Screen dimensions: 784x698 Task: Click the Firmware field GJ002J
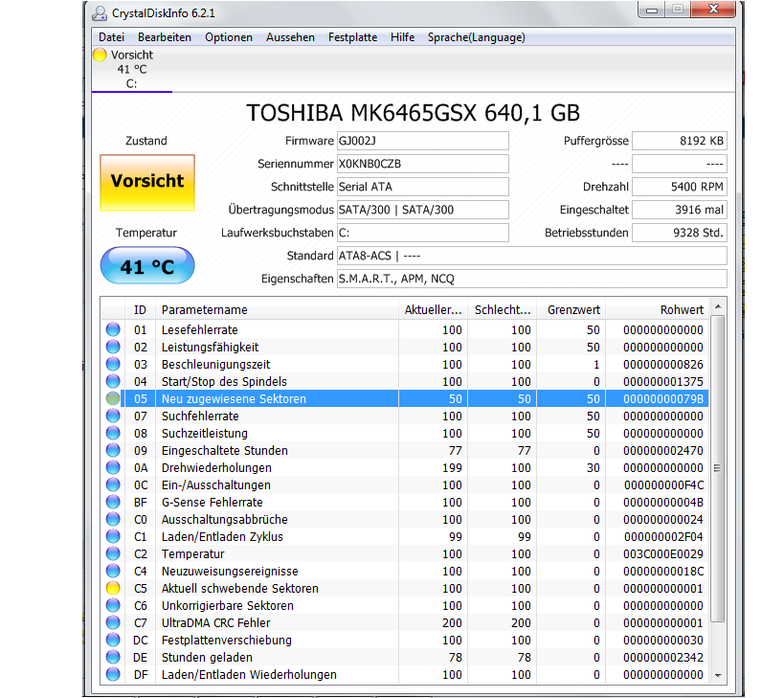tap(423, 141)
